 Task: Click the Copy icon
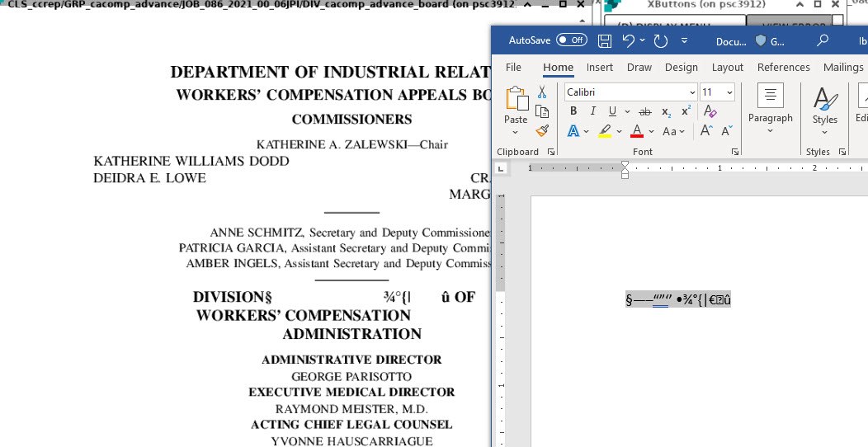pos(542,112)
